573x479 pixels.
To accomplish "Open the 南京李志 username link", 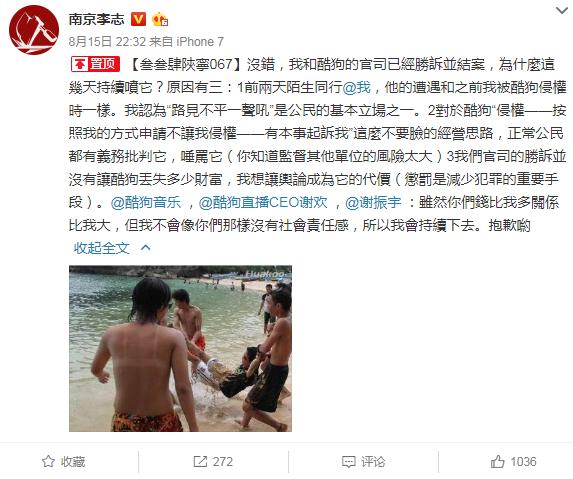I will point(96,19).
